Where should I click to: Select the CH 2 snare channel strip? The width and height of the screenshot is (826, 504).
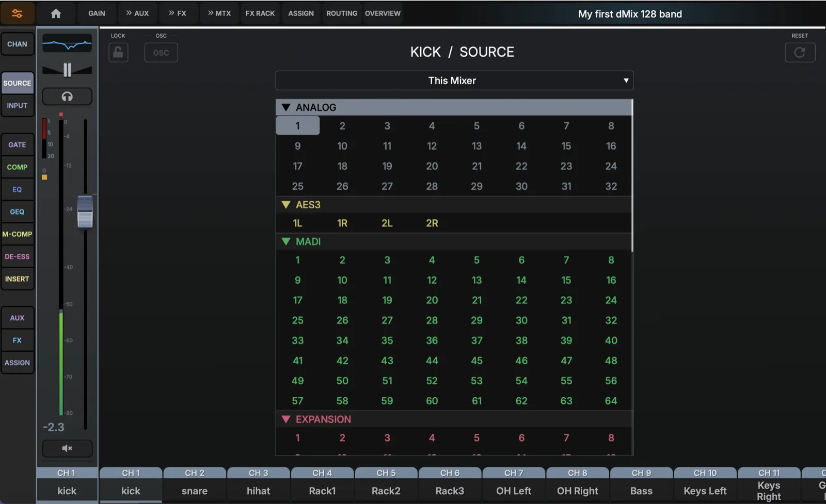[195, 485]
